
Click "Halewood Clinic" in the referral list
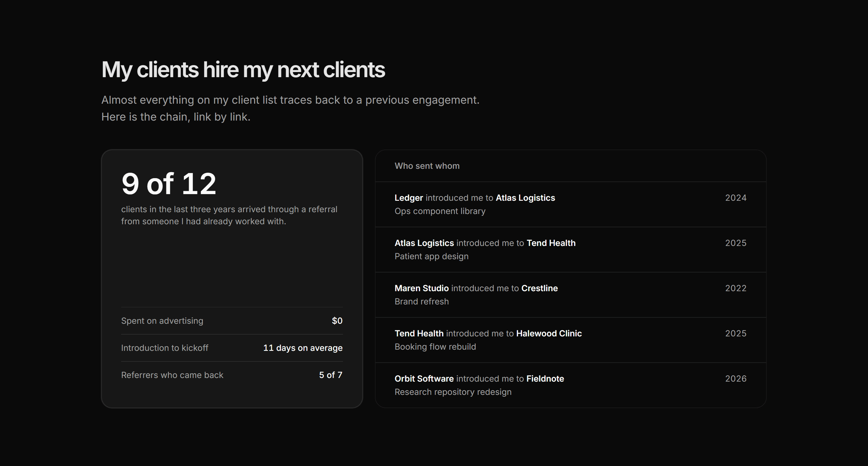tap(549, 333)
